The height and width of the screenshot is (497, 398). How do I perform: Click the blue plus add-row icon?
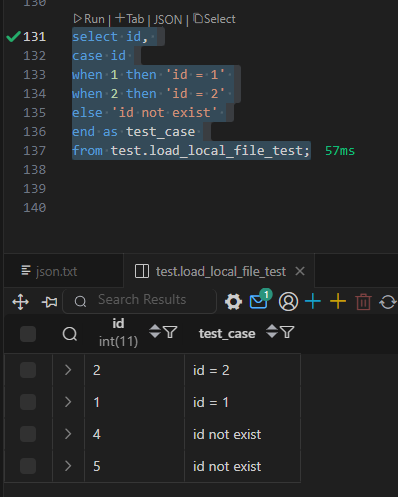(313, 302)
